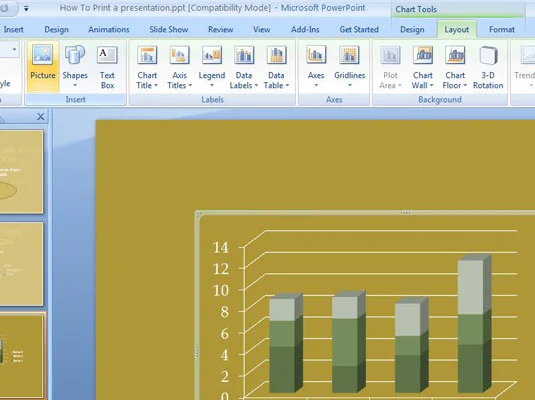Switch to Chart Tools Format tab
The width and height of the screenshot is (535, 400).
pyautogui.click(x=502, y=30)
